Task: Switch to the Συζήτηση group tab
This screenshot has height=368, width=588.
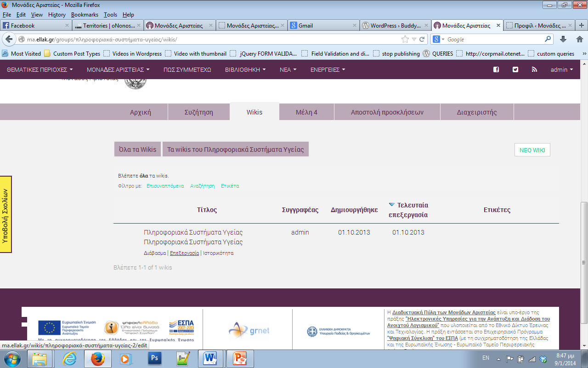Action: click(x=199, y=112)
